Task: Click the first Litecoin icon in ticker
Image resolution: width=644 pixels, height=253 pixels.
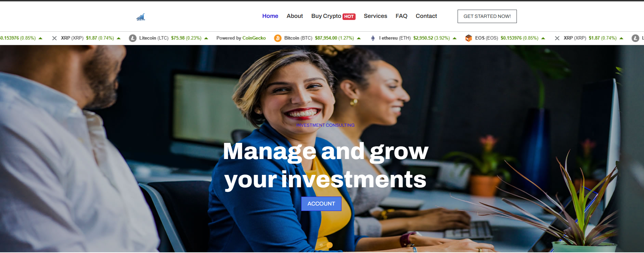Action: tap(133, 38)
